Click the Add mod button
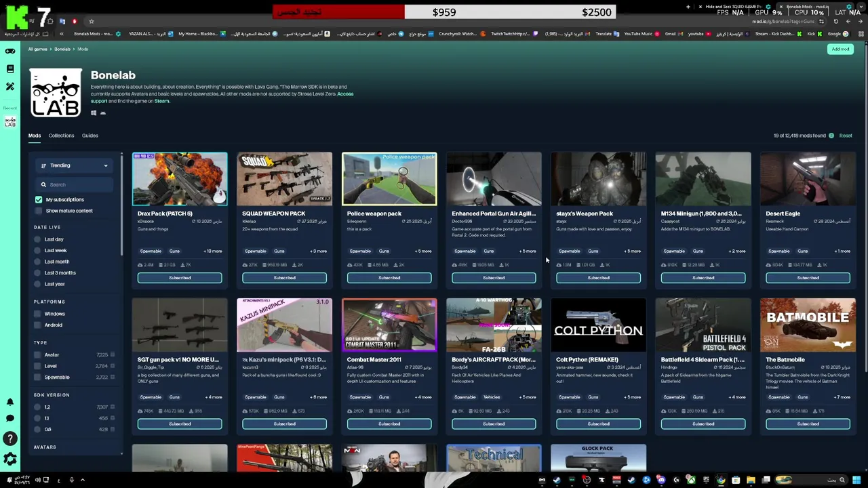868x488 pixels. click(x=840, y=49)
